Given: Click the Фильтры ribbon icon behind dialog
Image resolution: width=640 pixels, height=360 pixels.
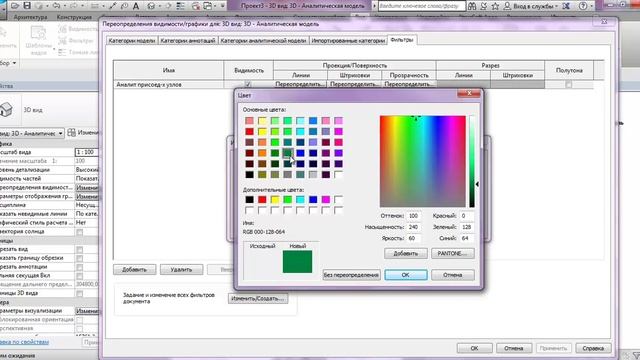Looking at the screenshot, I should (62, 40).
